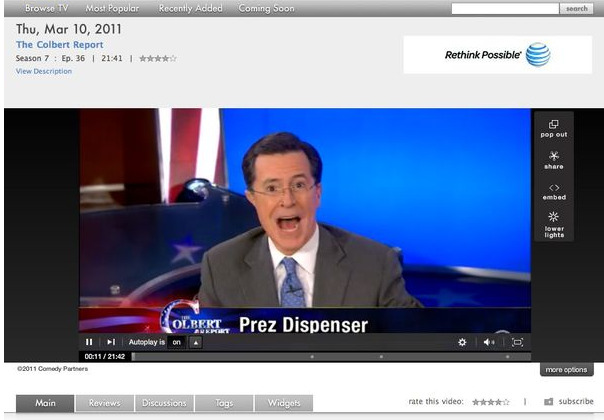The height and width of the screenshot is (420, 604).
Task: Click the lower lights icon
Action: point(554,217)
